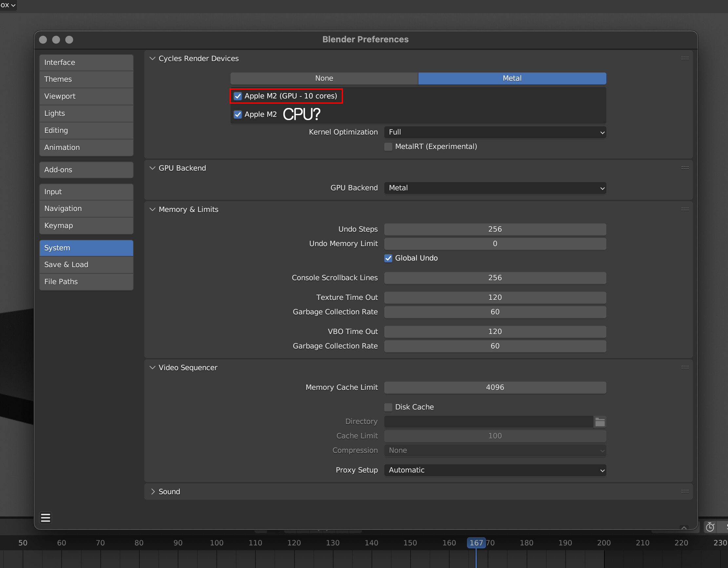
Task: Collapse the Cycles Render Devices section
Action: 152,58
